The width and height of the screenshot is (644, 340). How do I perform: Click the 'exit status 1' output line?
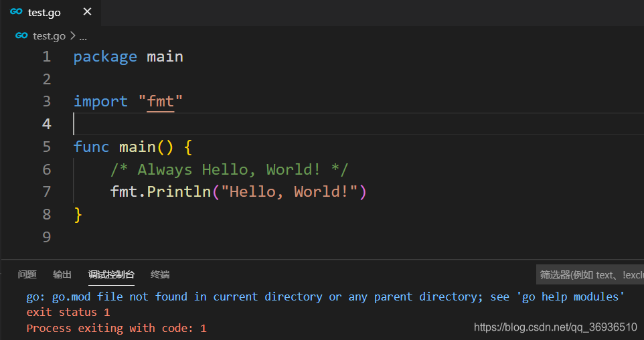pyautogui.click(x=68, y=313)
